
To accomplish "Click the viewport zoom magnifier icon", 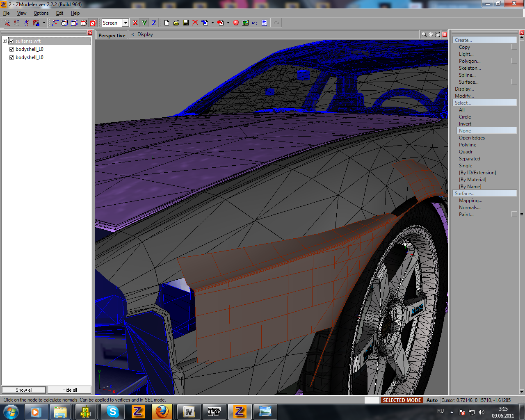I will 424,34.
